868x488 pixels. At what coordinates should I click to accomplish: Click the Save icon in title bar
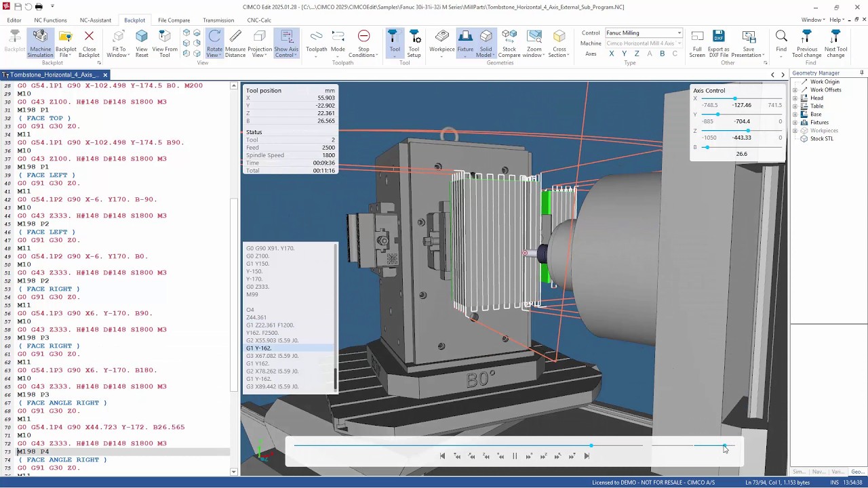click(x=17, y=7)
